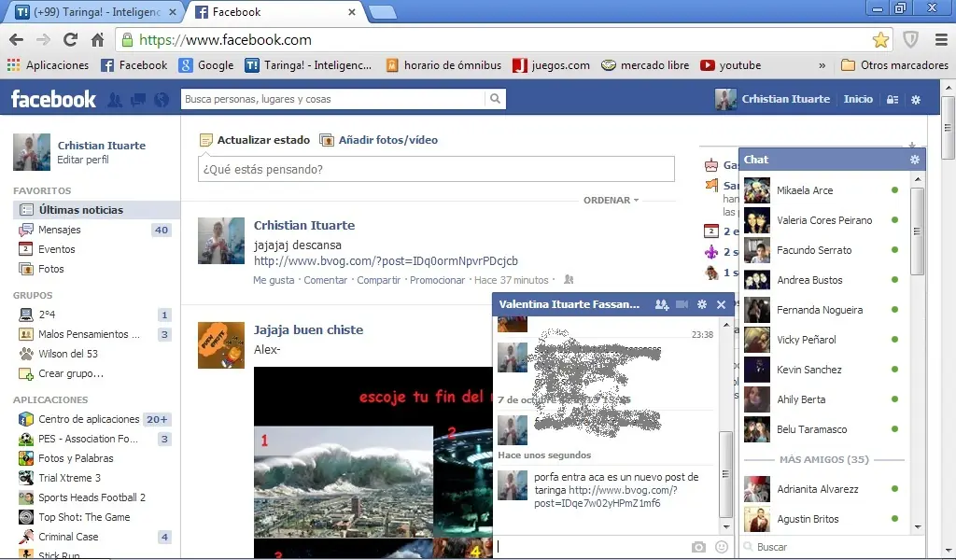Click the Inicio link in header
Image resolution: width=956 pixels, height=560 pixels.
coord(858,99)
